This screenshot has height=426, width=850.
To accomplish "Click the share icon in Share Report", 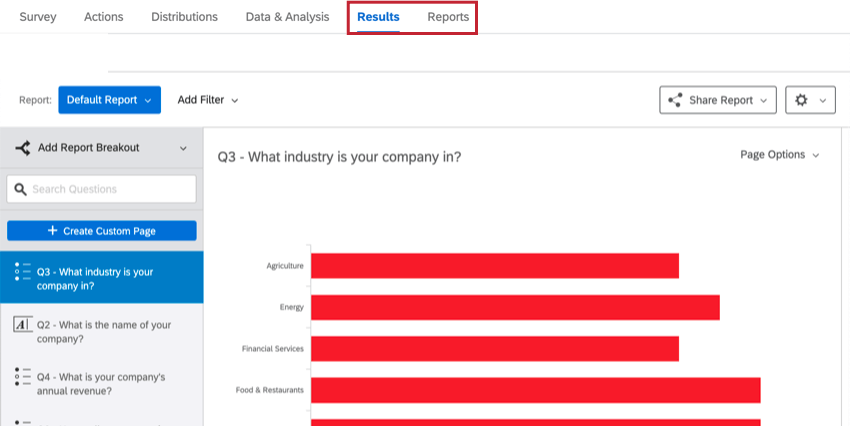I will [x=674, y=100].
